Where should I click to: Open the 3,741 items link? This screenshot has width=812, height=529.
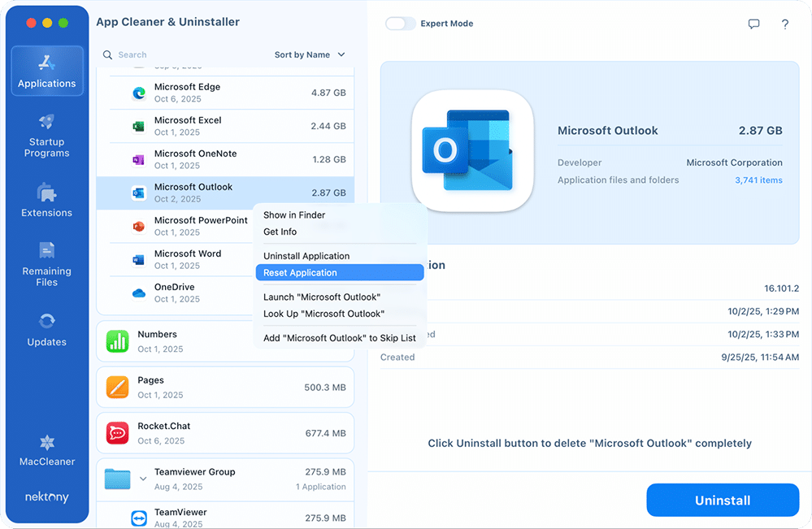(758, 180)
